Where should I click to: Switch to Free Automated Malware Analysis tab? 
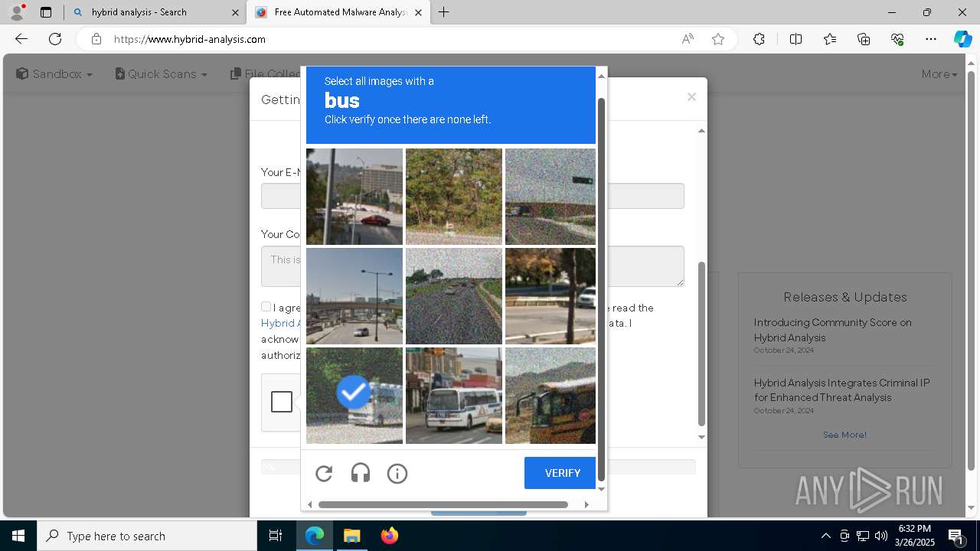click(338, 12)
